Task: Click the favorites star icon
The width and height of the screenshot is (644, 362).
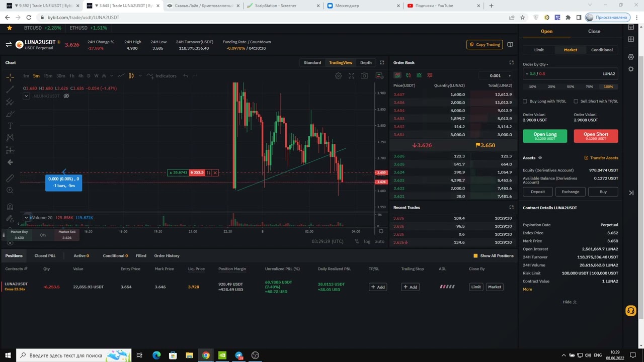Action: 9,28
